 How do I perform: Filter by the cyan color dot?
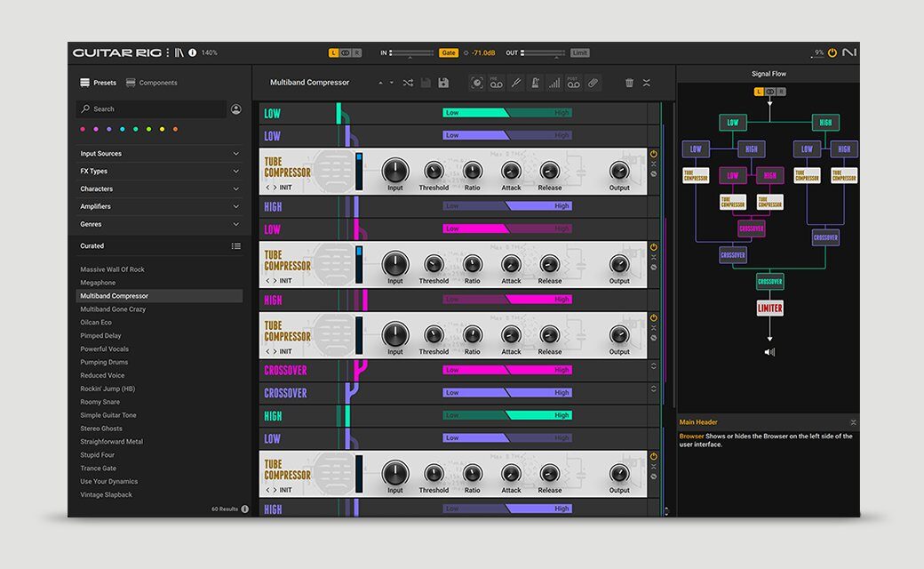[122, 129]
